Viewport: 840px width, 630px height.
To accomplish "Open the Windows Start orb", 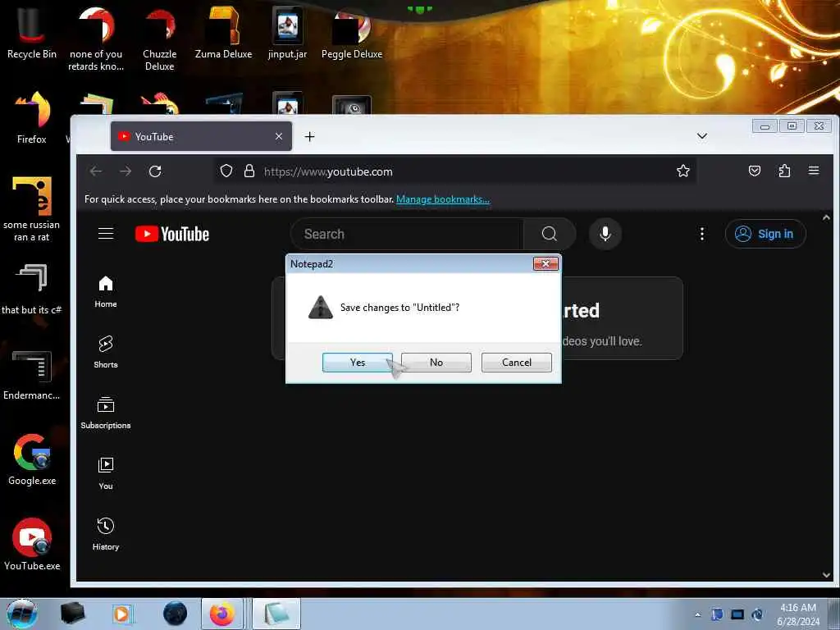I will [22, 614].
